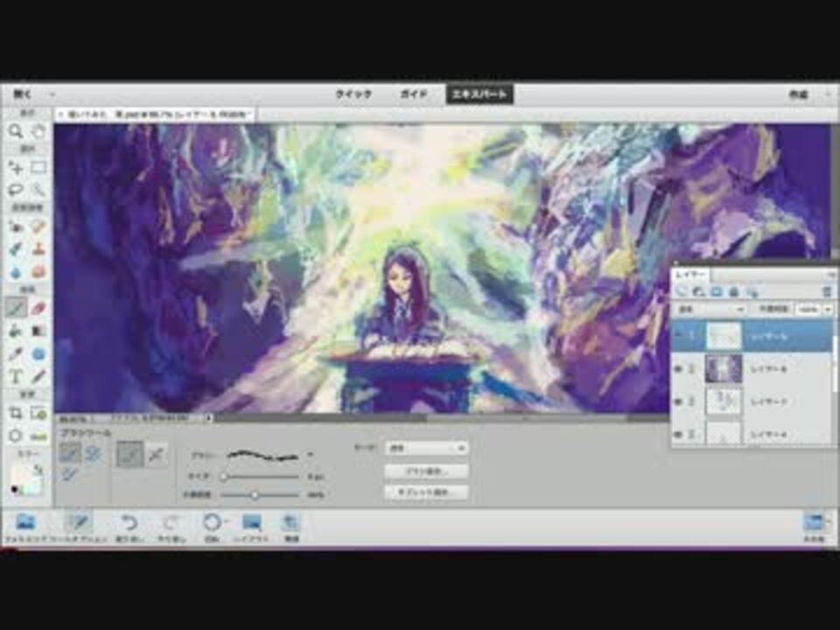Open brush settings button

coord(426,471)
